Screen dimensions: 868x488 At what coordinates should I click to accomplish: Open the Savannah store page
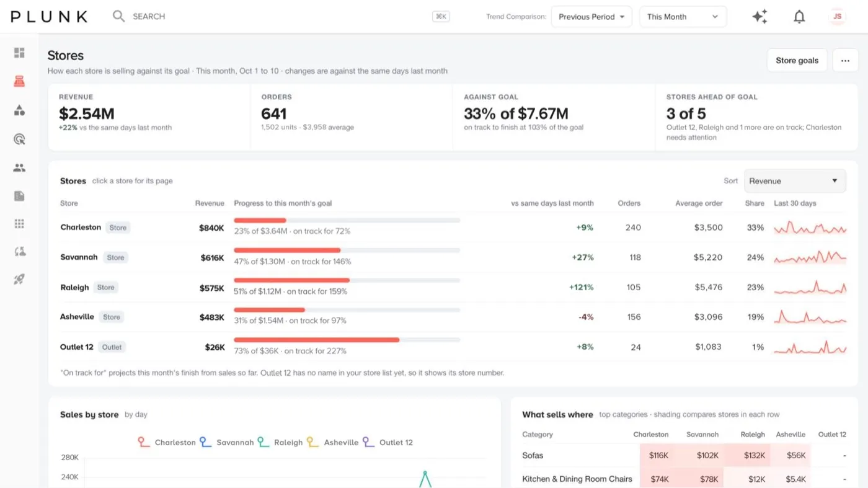click(x=79, y=257)
